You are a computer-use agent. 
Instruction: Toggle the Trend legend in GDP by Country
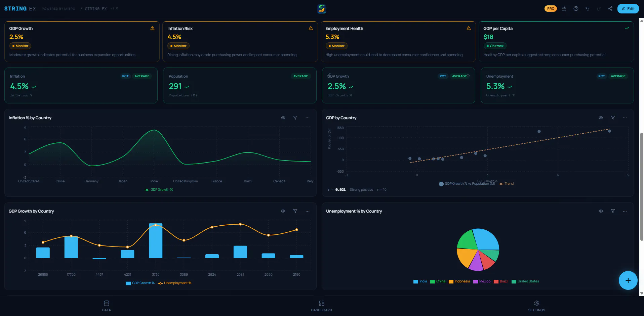[506, 184]
